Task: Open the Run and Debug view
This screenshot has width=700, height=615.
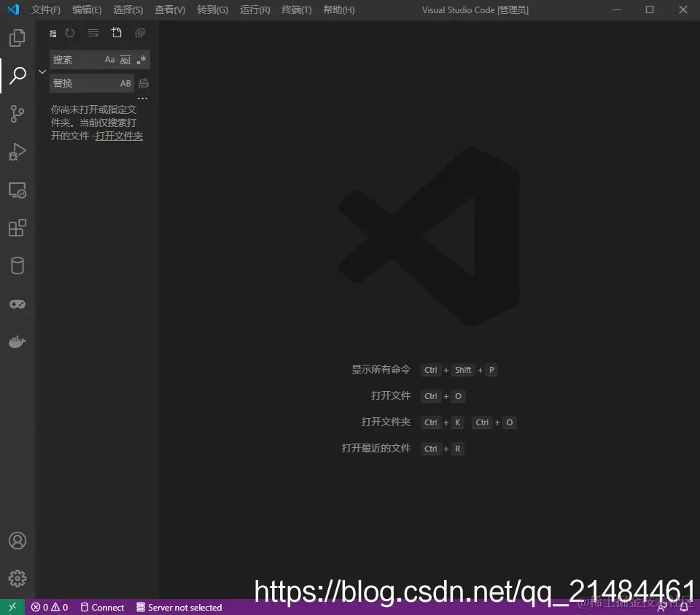Action: pyautogui.click(x=17, y=152)
